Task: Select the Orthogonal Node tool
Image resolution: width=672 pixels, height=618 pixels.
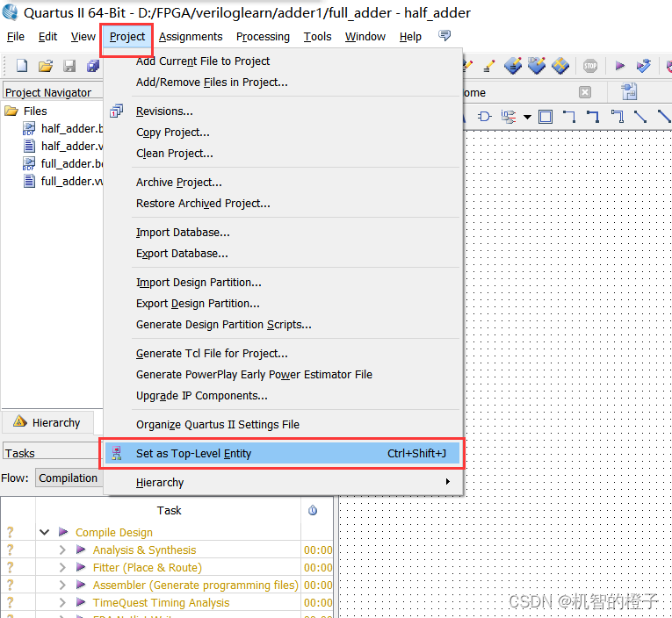Action: 569,117
